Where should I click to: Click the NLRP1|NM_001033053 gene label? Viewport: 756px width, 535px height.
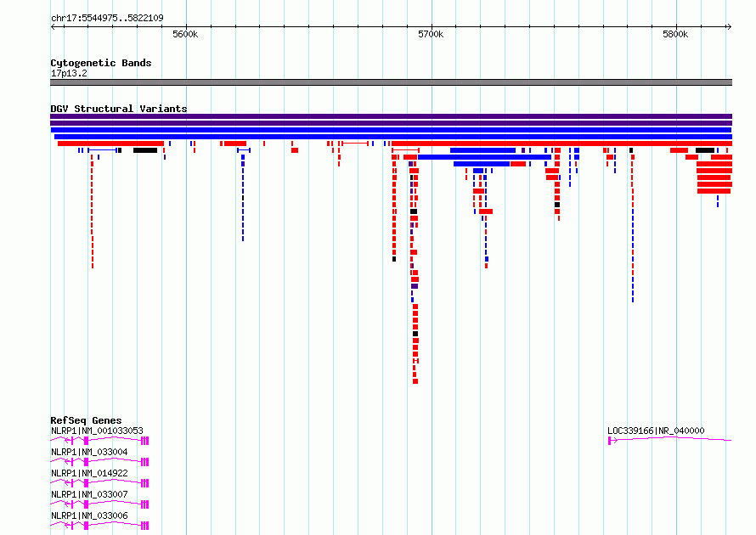(97, 431)
